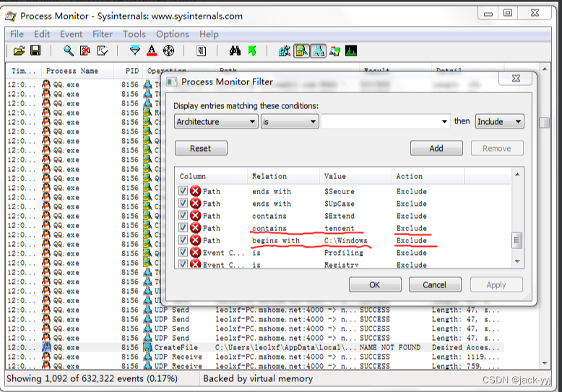This screenshot has width=562, height=392.
Task: Toggle Show File System Activity toolbar button
Action: 301,51
